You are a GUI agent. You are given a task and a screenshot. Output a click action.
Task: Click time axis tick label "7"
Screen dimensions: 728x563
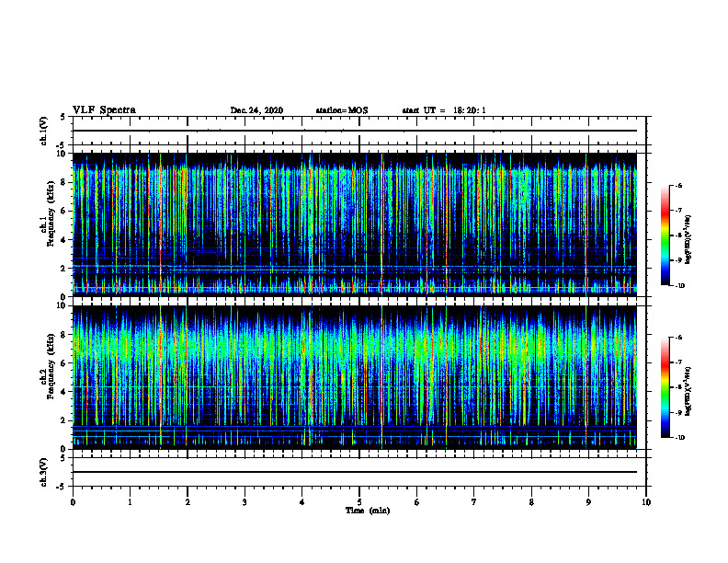point(474,502)
